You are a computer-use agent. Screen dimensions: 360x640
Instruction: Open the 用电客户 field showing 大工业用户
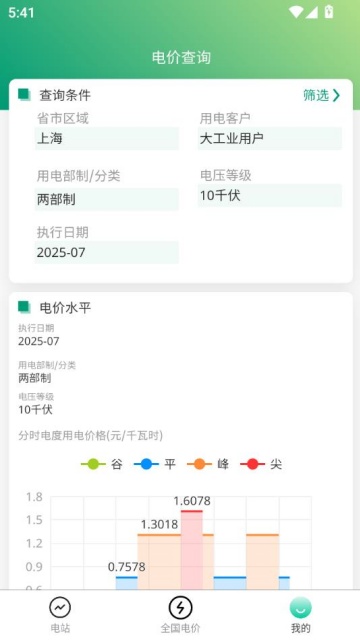pyautogui.click(x=270, y=138)
